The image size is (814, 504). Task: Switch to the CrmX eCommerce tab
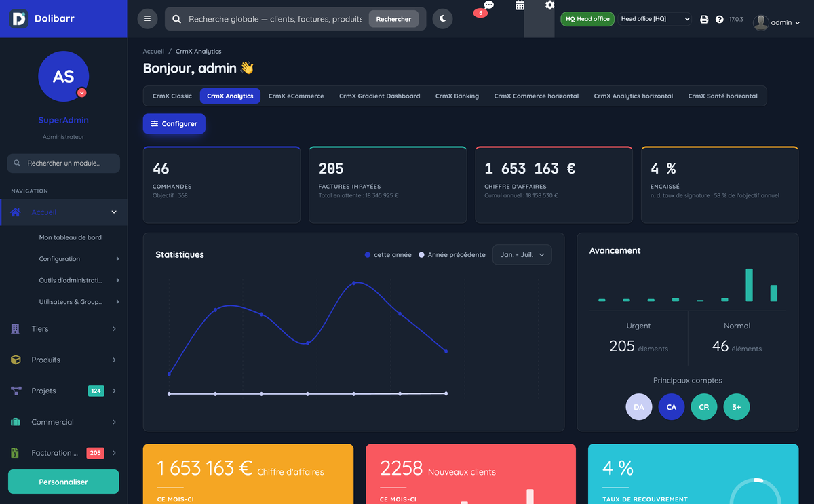[296, 96]
